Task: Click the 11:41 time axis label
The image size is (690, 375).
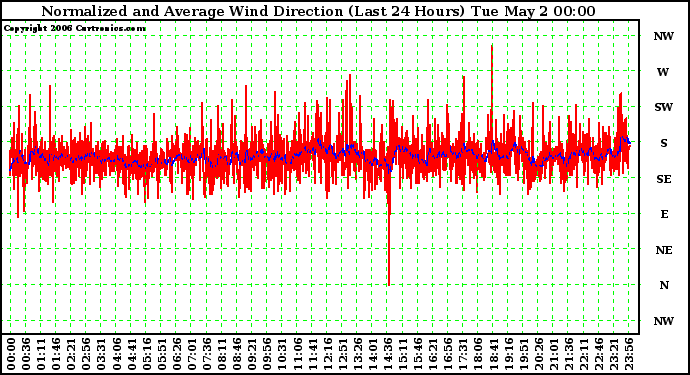Action: pyautogui.click(x=312, y=354)
